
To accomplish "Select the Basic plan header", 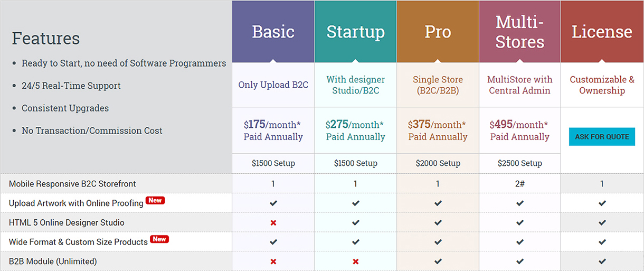I will [x=273, y=32].
